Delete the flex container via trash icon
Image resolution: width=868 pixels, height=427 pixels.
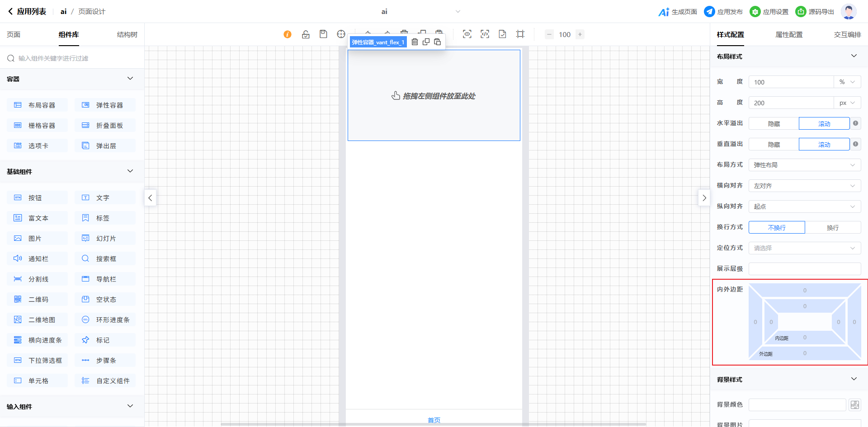click(415, 42)
